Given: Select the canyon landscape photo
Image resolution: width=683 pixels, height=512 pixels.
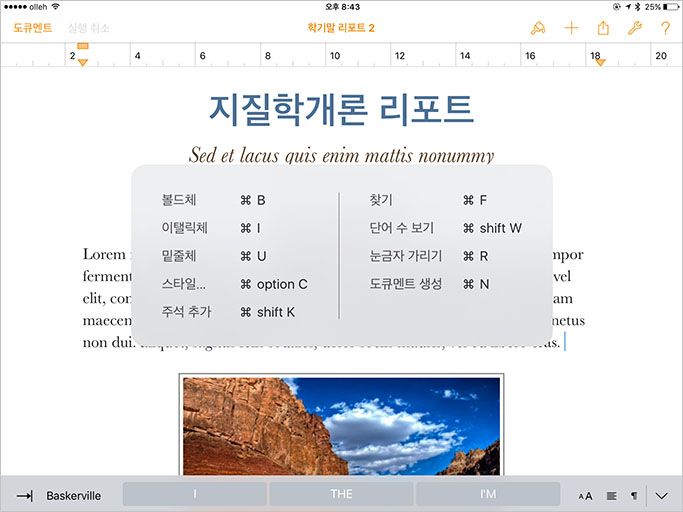Looking at the screenshot, I should point(341,426).
